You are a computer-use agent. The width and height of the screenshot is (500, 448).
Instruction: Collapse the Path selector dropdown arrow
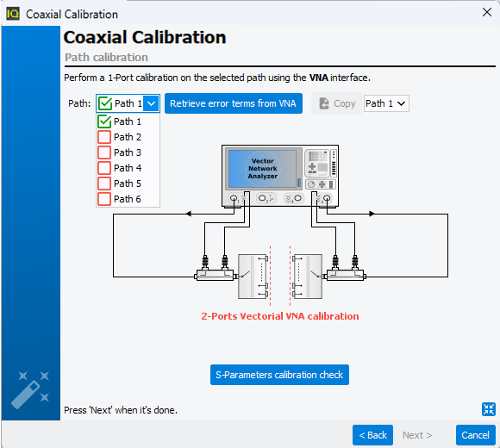pyautogui.click(x=151, y=103)
